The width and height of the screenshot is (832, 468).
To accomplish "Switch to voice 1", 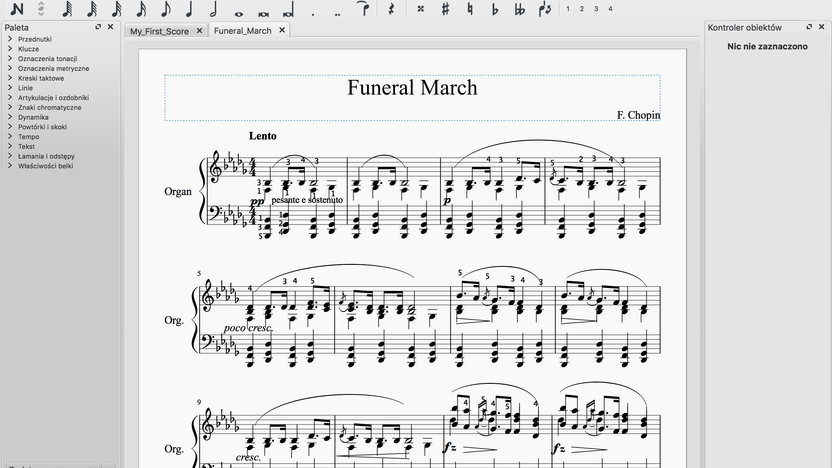I will [x=568, y=8].
